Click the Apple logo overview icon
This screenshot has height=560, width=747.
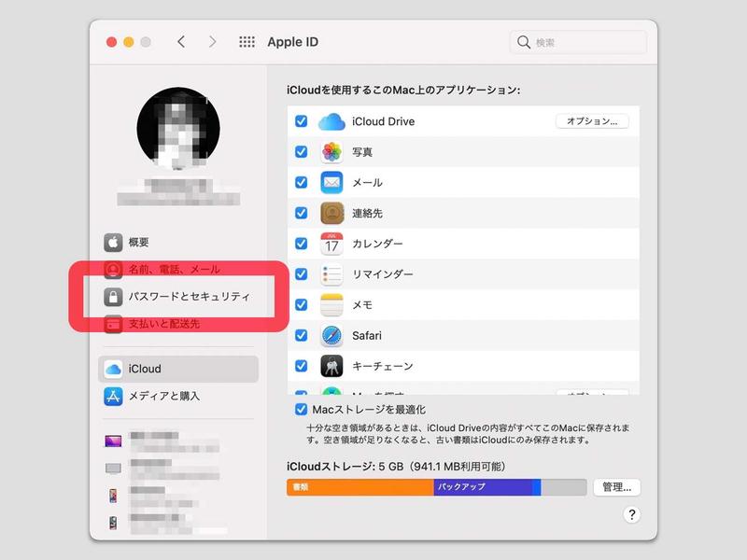click(113, 243)
